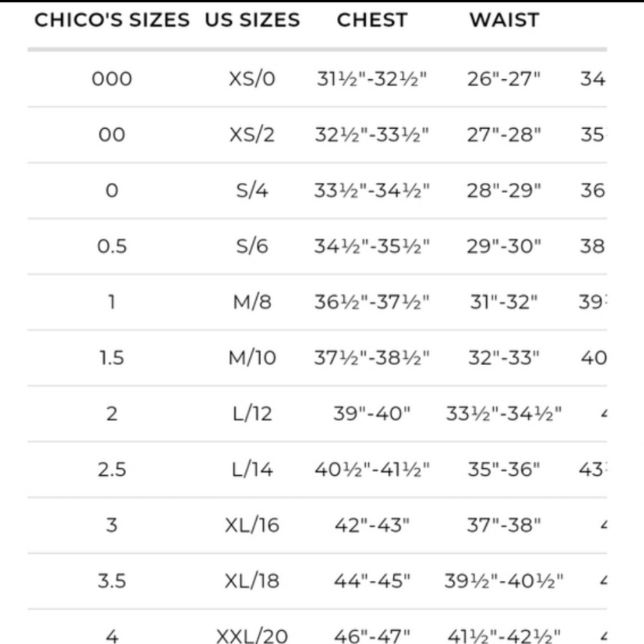This screenshot has width=644, height=644.
Task: Click Chico's size 3.5 cell
Action: tap(111, 581)
